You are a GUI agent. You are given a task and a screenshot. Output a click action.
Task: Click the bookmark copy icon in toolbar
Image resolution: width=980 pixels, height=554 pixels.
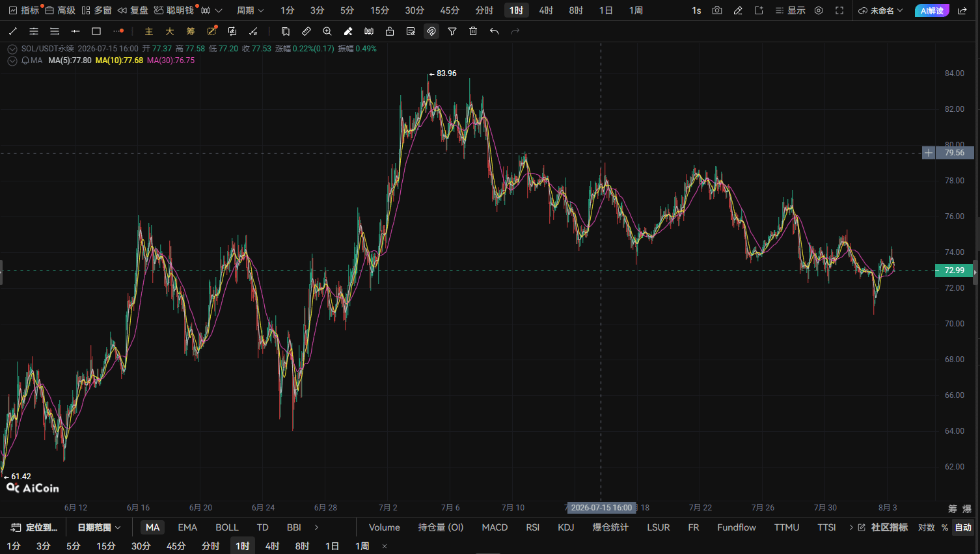coord(286,31)
